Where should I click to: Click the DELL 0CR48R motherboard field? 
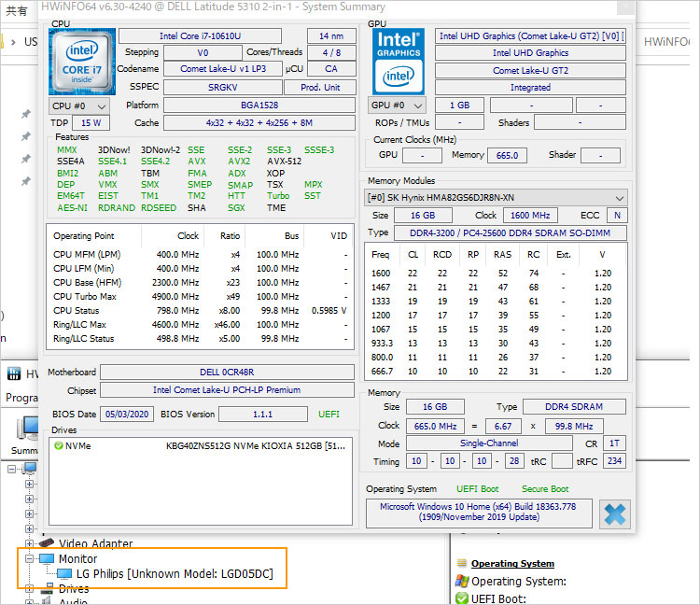pos(227,373)
